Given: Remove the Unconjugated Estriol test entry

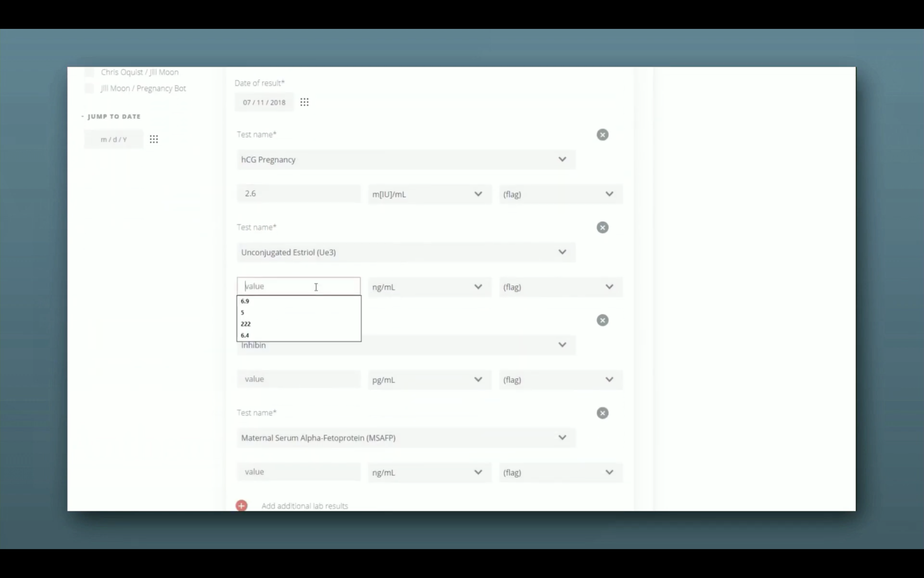Looking at the screenshot, I should point(602,227).
